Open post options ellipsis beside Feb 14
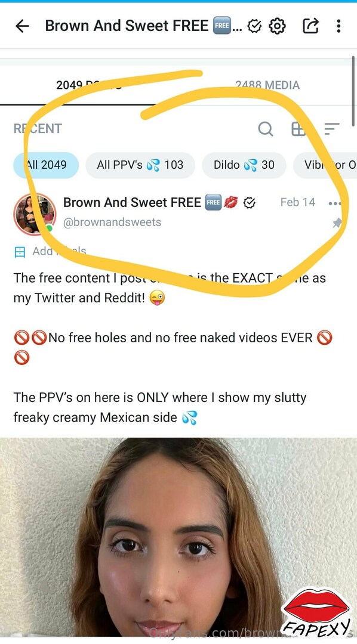 (x=335, y=203)
